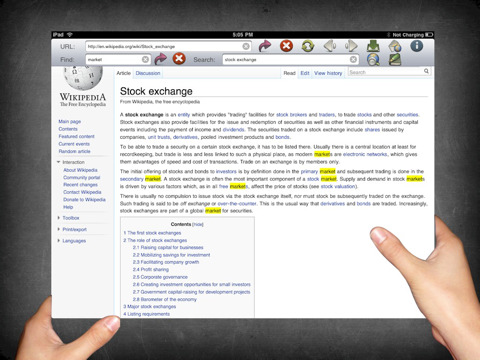This screenshot has width=480, height=360.
Task: Collapse the Interaction sidebar section
Action: [x=59, y=162]
